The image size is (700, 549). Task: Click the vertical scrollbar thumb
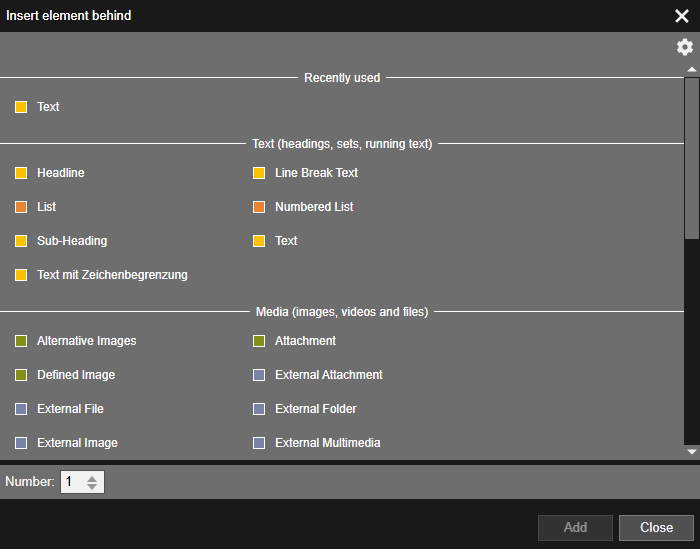pyautogui.click(x=692, y=158)
